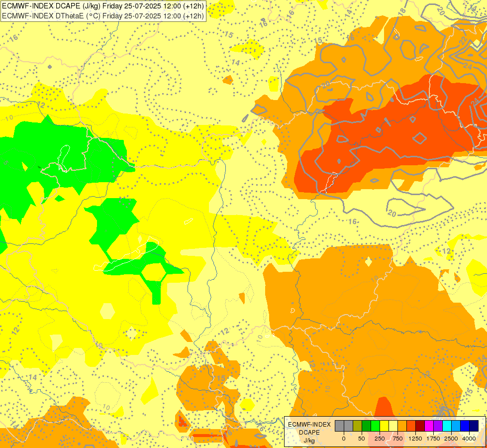Screen dimensions: 487x448
Task: Click the legend value 250
Action: click(x=380, y=439)
